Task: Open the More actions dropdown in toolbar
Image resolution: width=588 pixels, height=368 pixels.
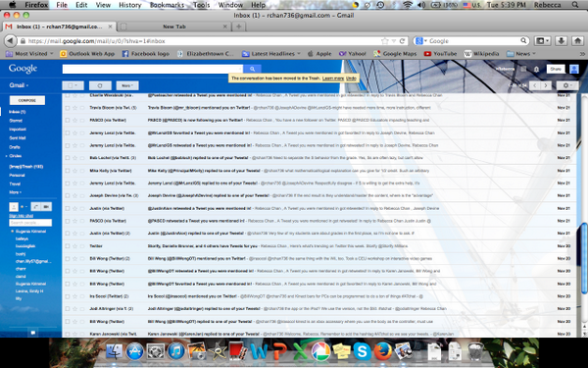Action: point(127,85)
